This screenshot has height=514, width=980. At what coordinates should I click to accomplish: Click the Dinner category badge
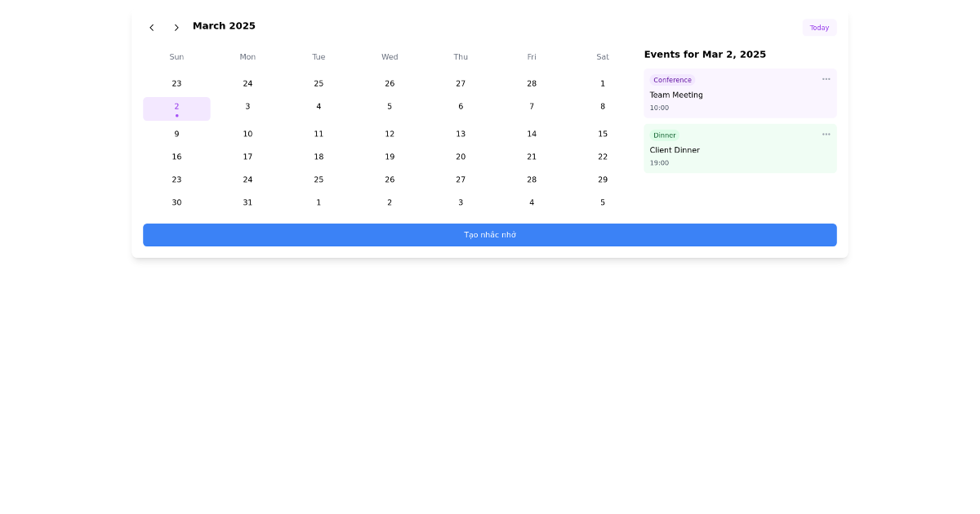point(665,135)
